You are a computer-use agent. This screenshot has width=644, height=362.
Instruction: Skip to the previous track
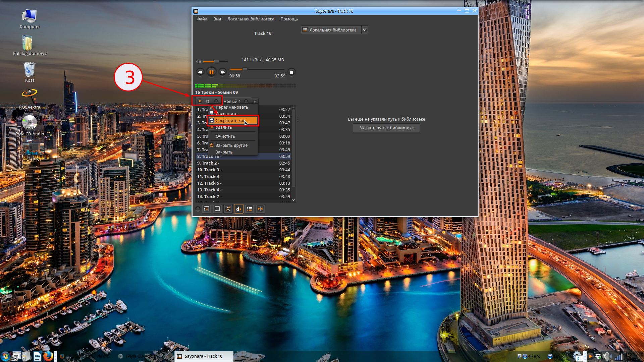(200, 72)
